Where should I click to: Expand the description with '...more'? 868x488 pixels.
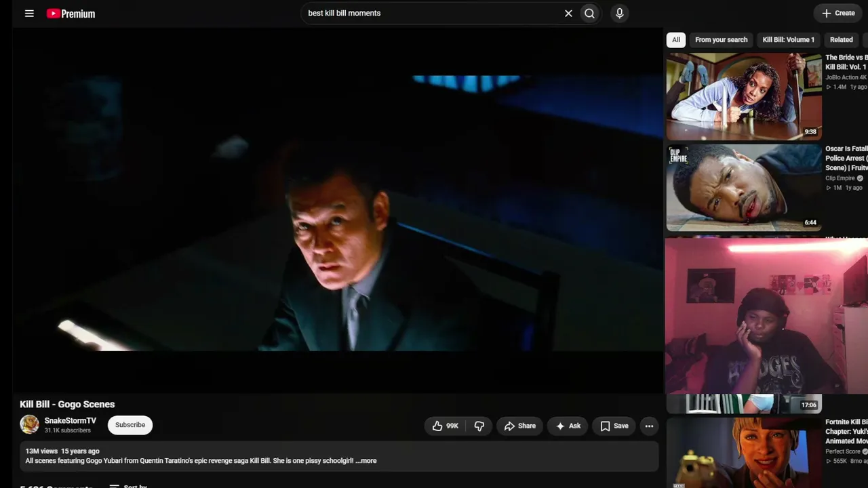click(x=366, y=461)
